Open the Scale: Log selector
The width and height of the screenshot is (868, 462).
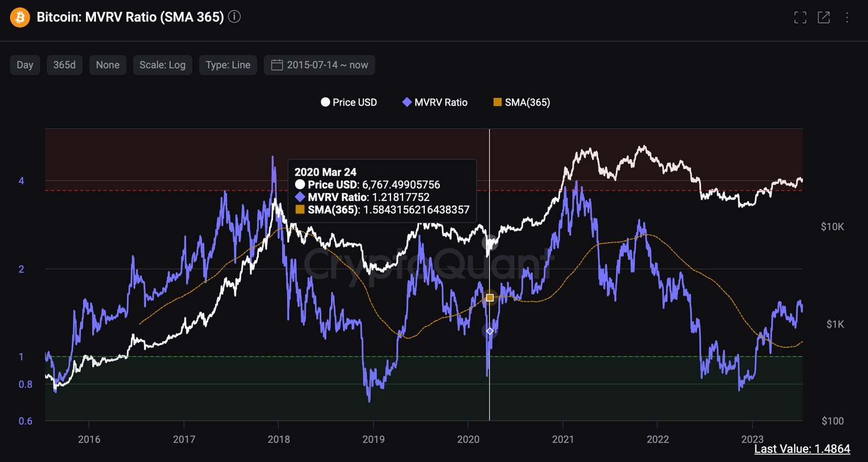pos(162,64)
